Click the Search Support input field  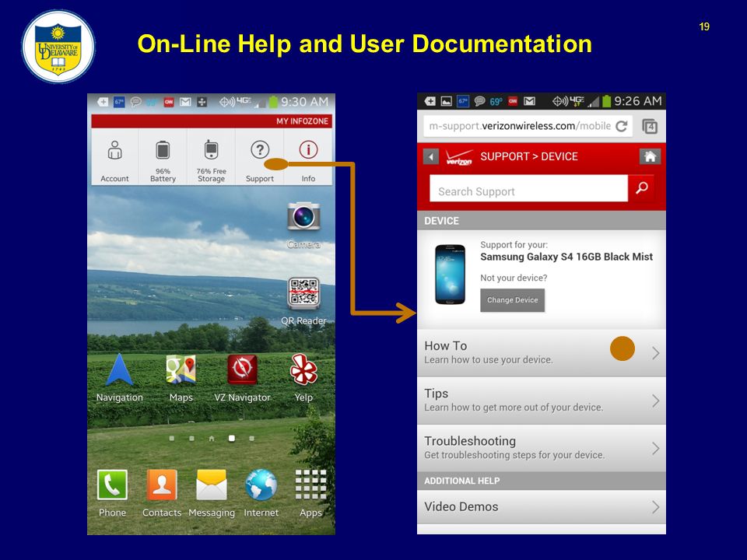click(x=528, y=188)
